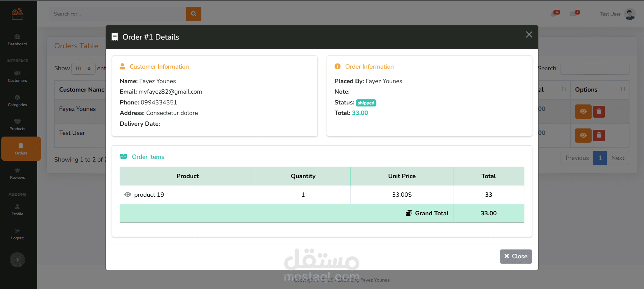Click the orange search magnifier button
The image size is (644, 289).
point(194,14)
